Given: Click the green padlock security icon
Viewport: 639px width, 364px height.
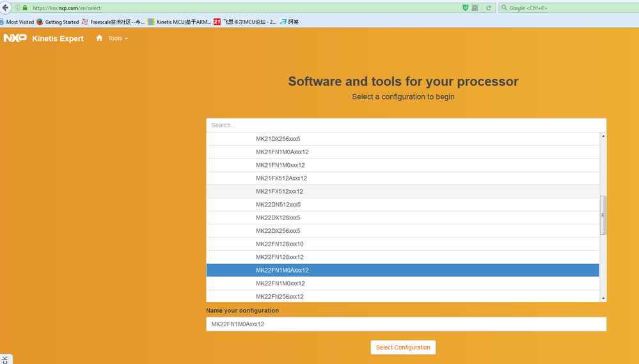Looking at the screenshot, I should click(x=25, y=8).
